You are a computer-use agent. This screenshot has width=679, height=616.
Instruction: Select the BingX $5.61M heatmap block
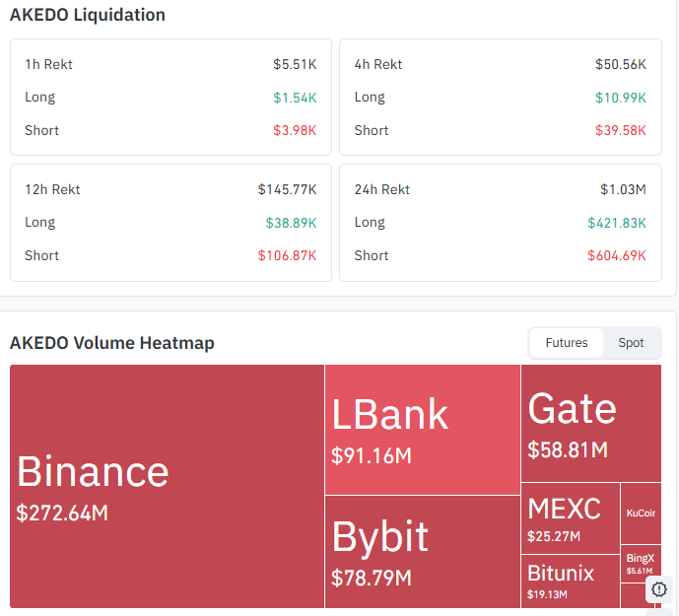pyautogui.click(x=641, y=564)
